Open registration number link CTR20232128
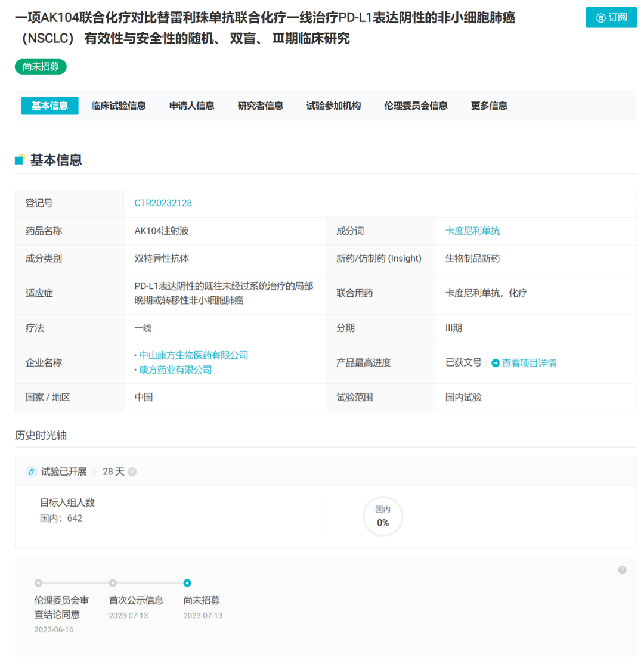 point(162,203)
